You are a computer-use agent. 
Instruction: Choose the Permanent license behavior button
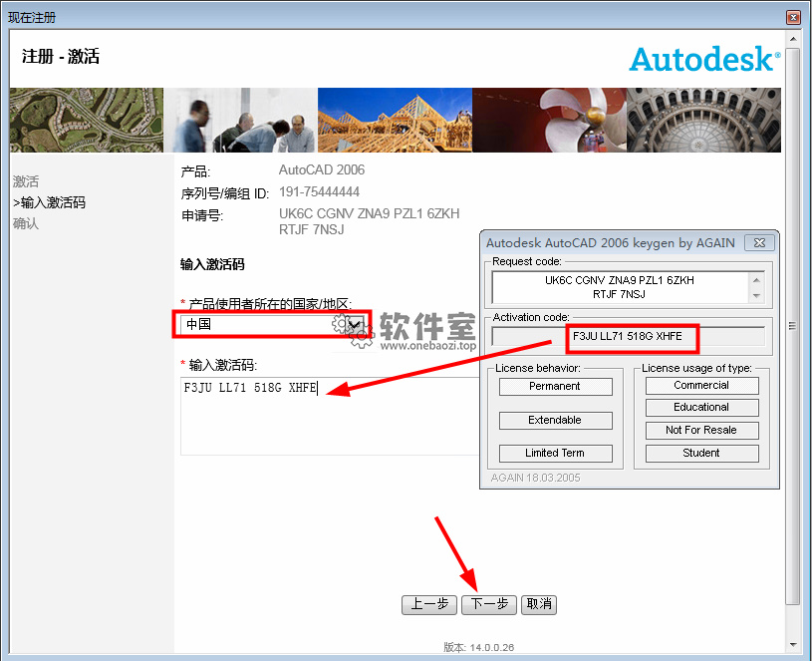pyautogui.click(x=555, y=387)
